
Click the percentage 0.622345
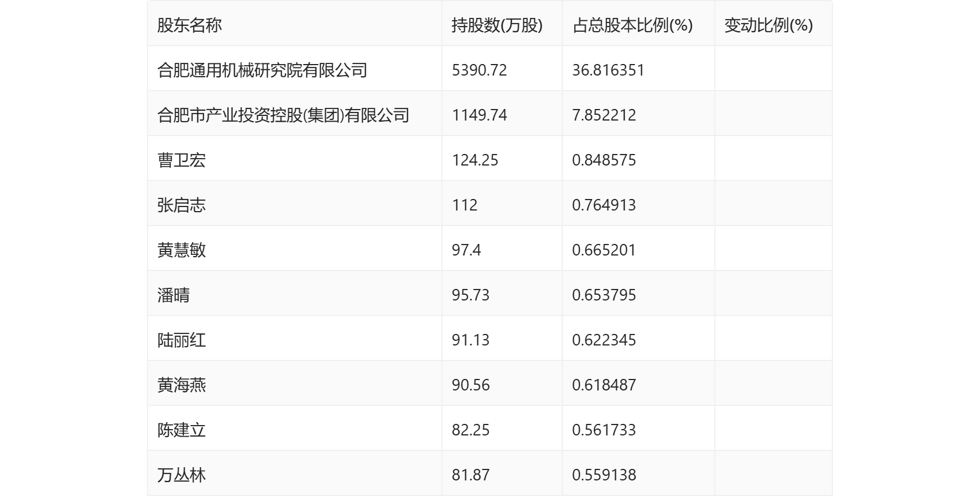pyautogui.click(x=604, y=340)
